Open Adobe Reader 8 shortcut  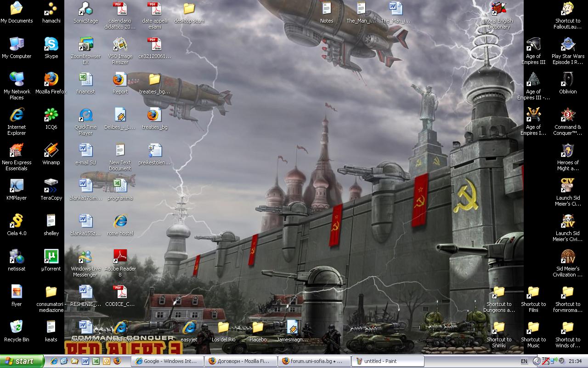point(120,257)
